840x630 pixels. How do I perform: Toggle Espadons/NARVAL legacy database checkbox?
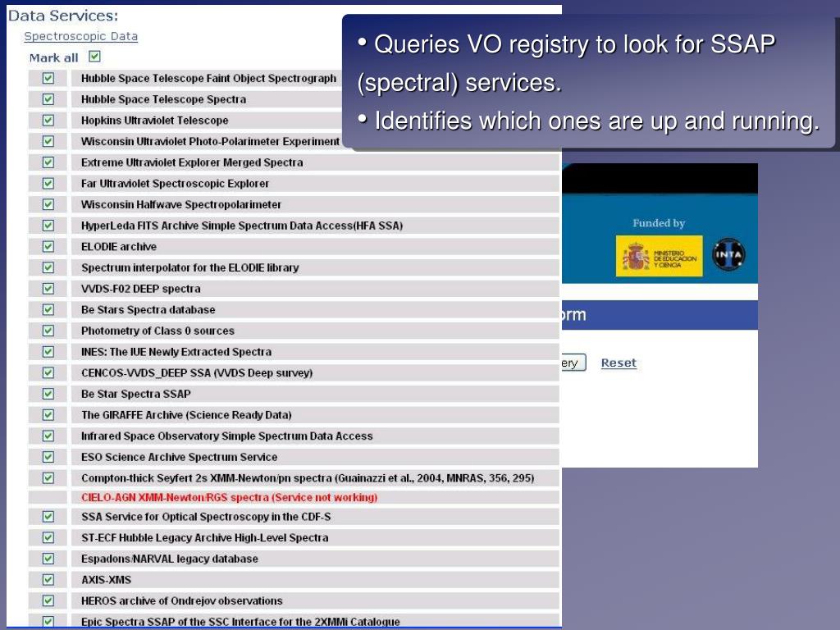48,559
